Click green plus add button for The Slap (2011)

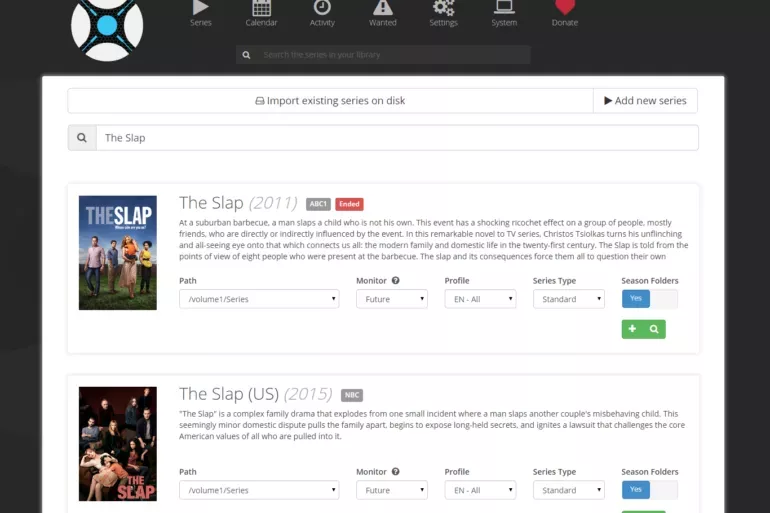click(x=632, y=329)
